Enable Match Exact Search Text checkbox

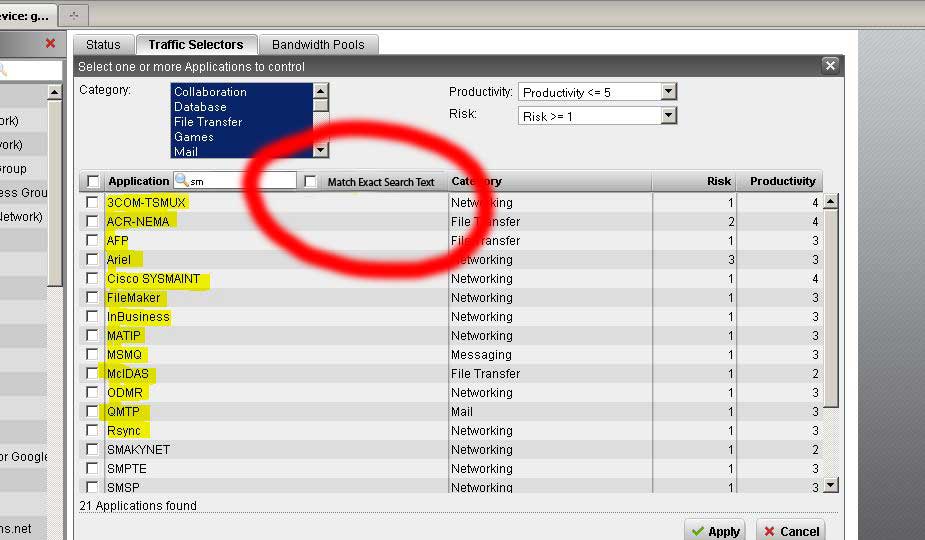311,182
